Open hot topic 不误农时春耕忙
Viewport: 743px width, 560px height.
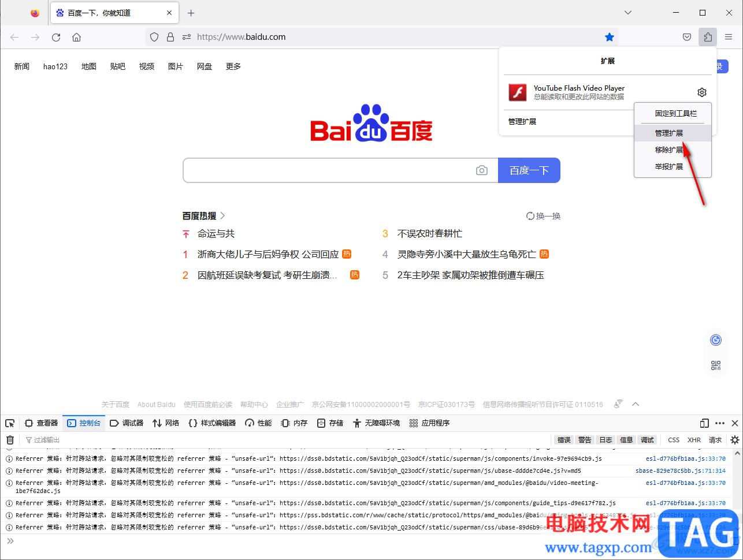pos(430,234)
